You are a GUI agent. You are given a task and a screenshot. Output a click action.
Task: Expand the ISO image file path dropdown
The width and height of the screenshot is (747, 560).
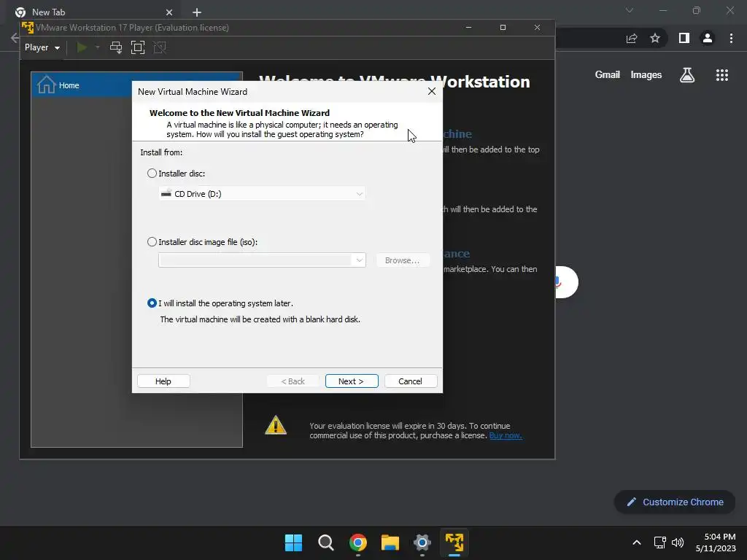[359, 260]
